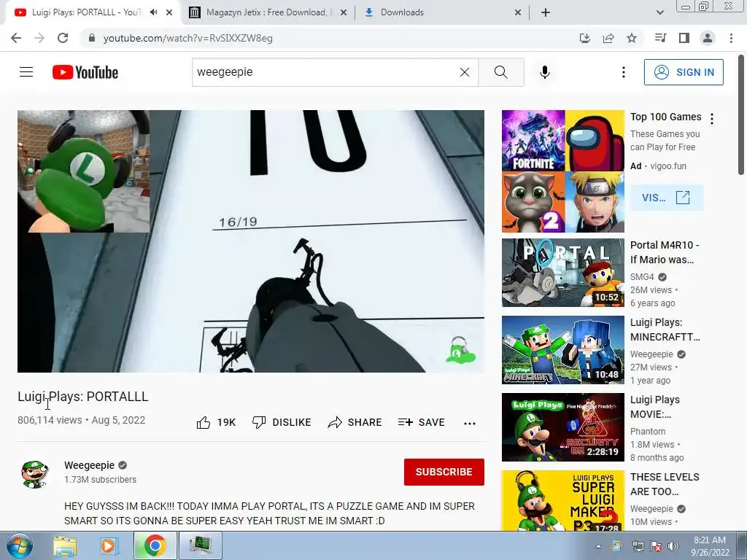747x560 pixels.
Task: Open the tab search dropdown arrow
Action: pyautogui.click(x=659, y=12)
